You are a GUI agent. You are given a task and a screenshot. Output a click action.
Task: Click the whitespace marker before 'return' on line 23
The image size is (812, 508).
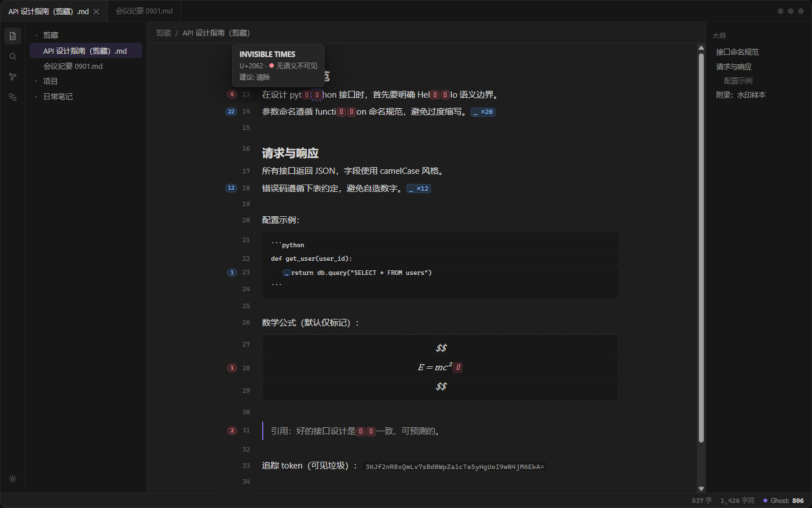click(287, 273)
